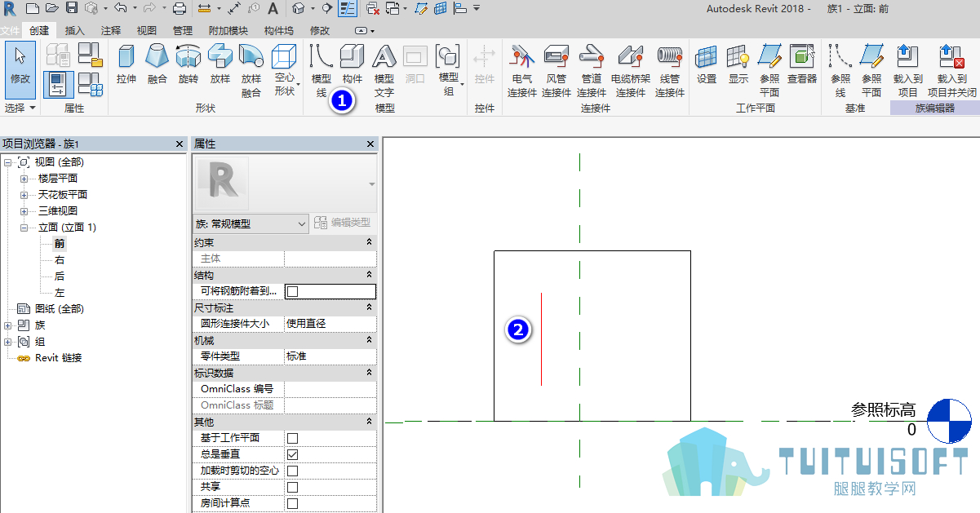Screen dimensions: 980x513
Task: Enable the 基于工作平面 checkbox
Action: pyautogui.click(x=292, y=439)
